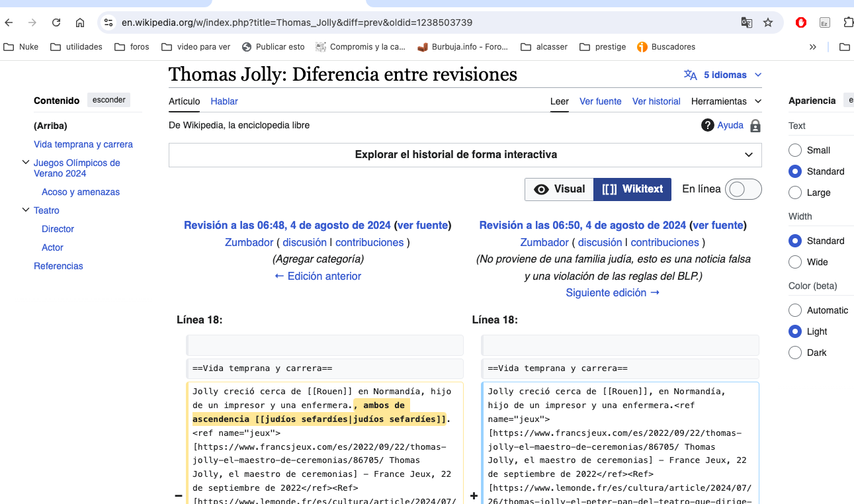Choose the Dark color radio button
The height and width of the screenshot is (504, 854).
pos(795,353)
